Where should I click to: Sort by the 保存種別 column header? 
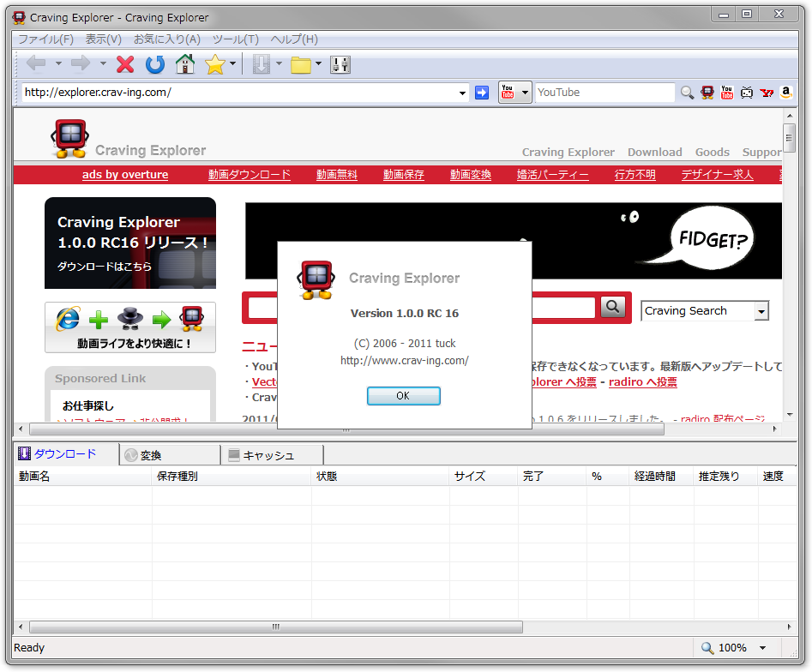[232, 477]
